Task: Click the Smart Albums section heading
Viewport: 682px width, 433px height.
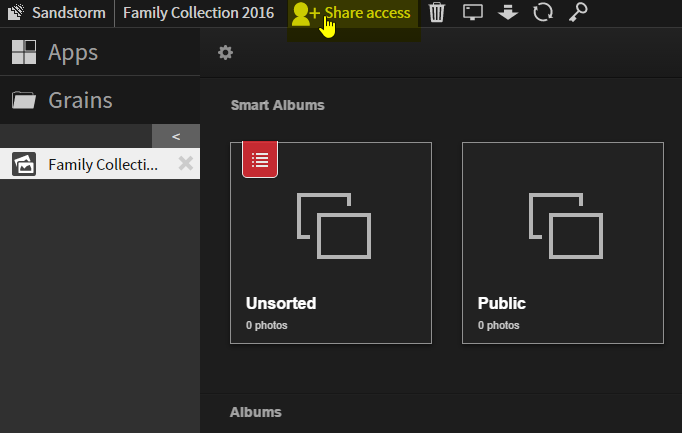Action: [x=277, y=105]
